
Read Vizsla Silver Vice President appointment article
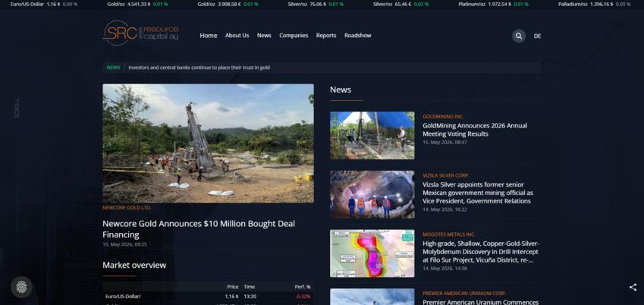click(478, 193)
